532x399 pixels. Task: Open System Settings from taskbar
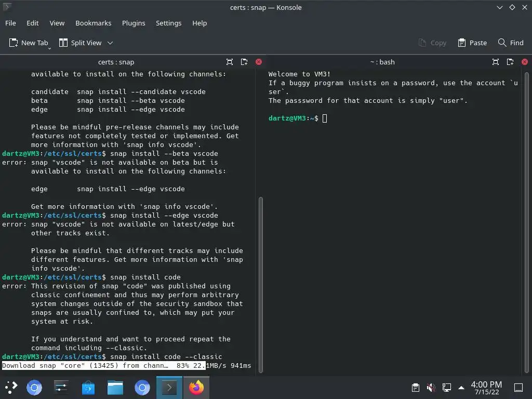pos(61,387)
